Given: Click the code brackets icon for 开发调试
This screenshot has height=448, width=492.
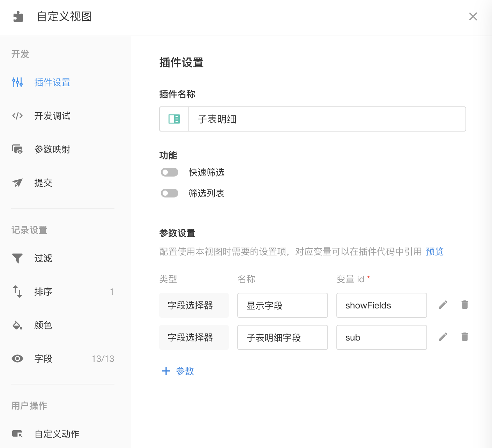Looking at the screenshot, I should 17,116.
